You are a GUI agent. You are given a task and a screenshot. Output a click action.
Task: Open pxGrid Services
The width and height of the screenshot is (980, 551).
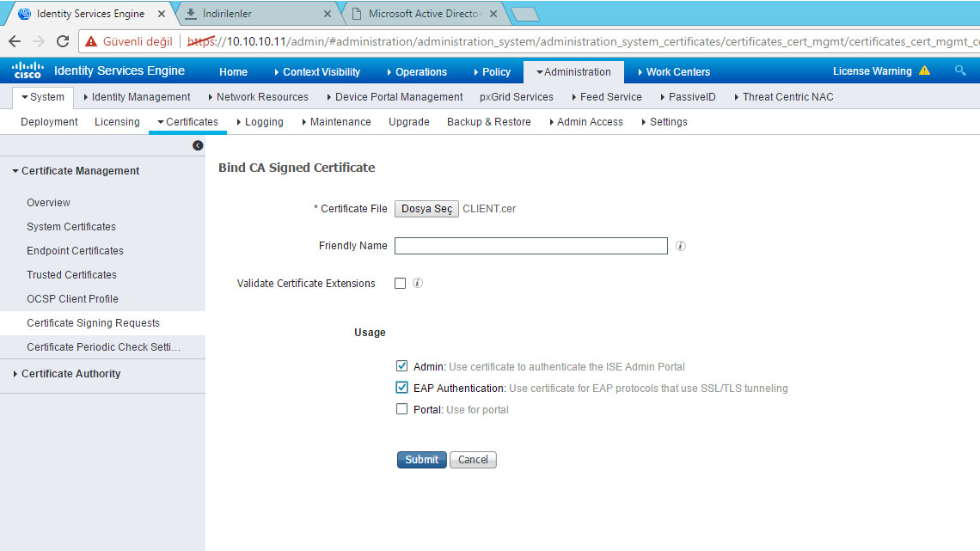pyautogui.click(x=517, y=97)
